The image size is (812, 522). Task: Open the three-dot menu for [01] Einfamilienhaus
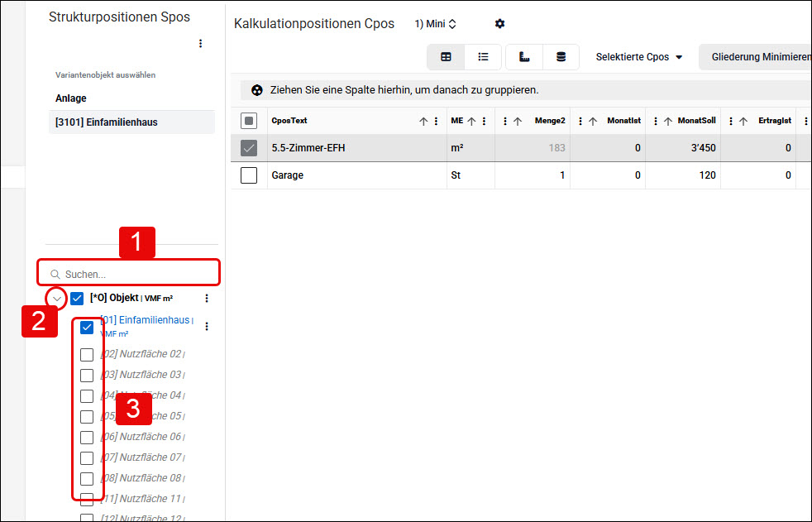click(207, 326)
